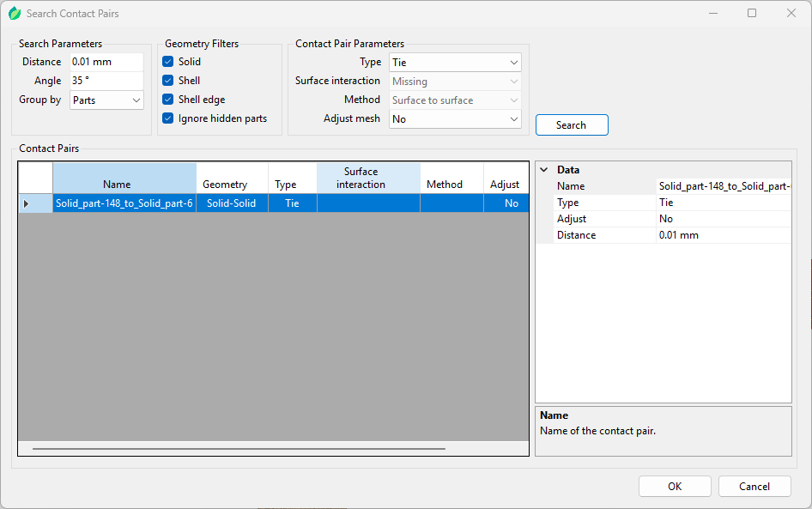
Task: Click the Geometry column header
Action: (x=225, y=185)
